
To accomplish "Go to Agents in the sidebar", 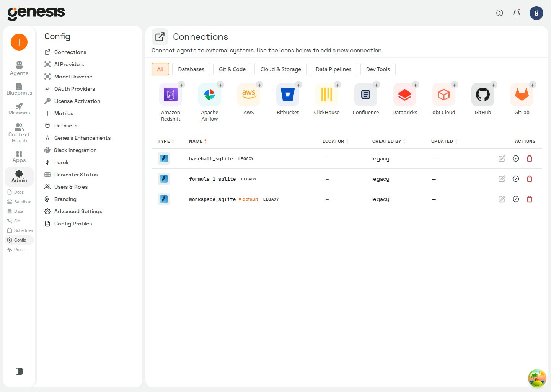I will (19, 69).
